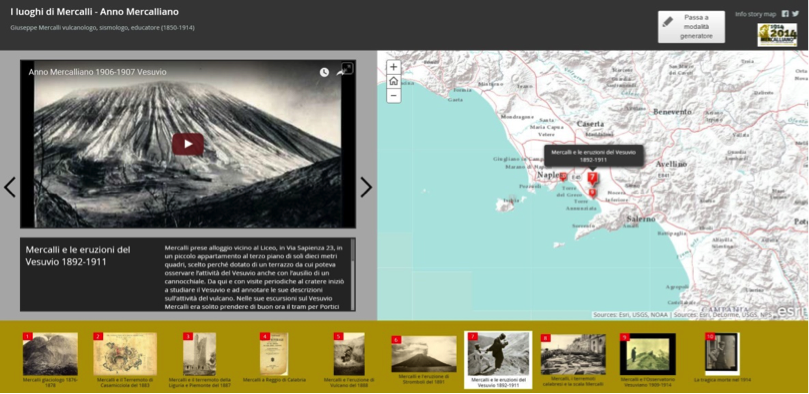Go to the previous story place

click(9, 187)
